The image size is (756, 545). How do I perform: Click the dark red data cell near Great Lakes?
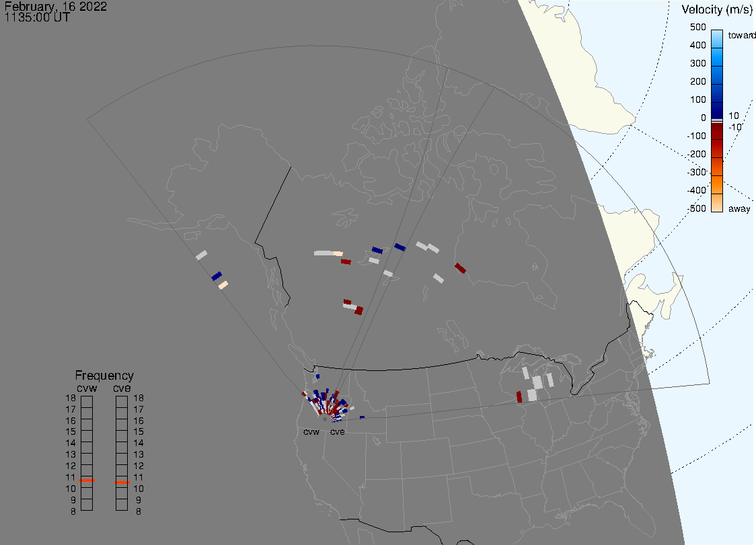tap(519, 396)
